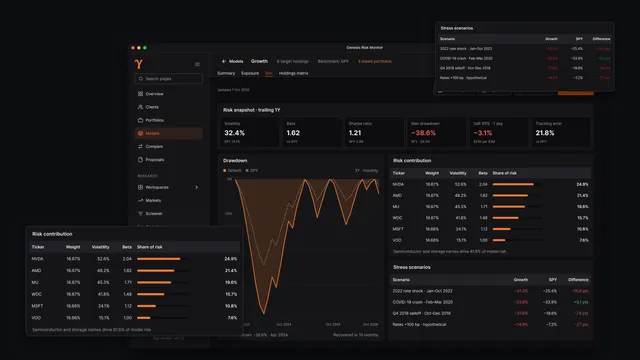Sort main Risk contribution by Ticker header

click(x=398, y=173)
